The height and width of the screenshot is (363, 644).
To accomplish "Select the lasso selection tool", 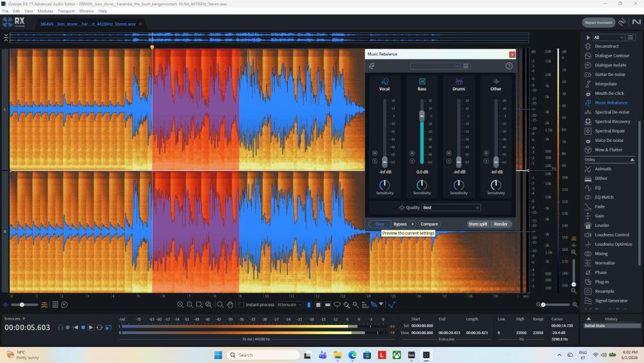I will pos(337,304).
